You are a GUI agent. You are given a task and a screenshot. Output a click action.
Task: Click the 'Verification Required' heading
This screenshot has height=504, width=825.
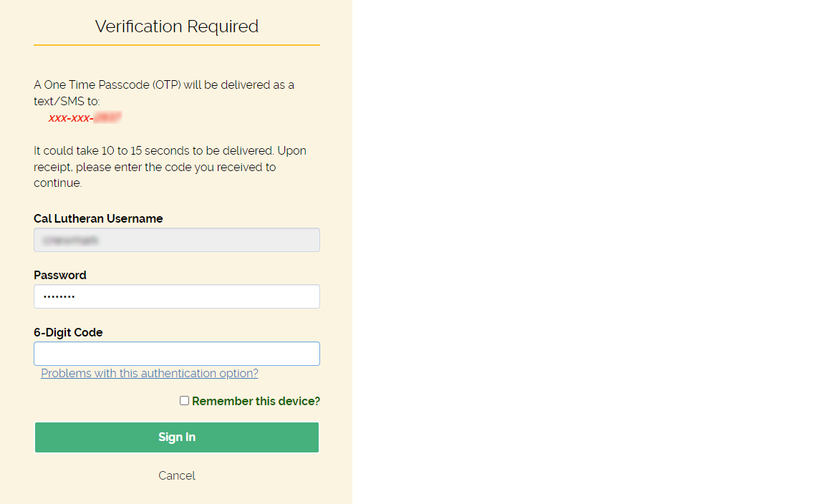(x=176, y=26)
